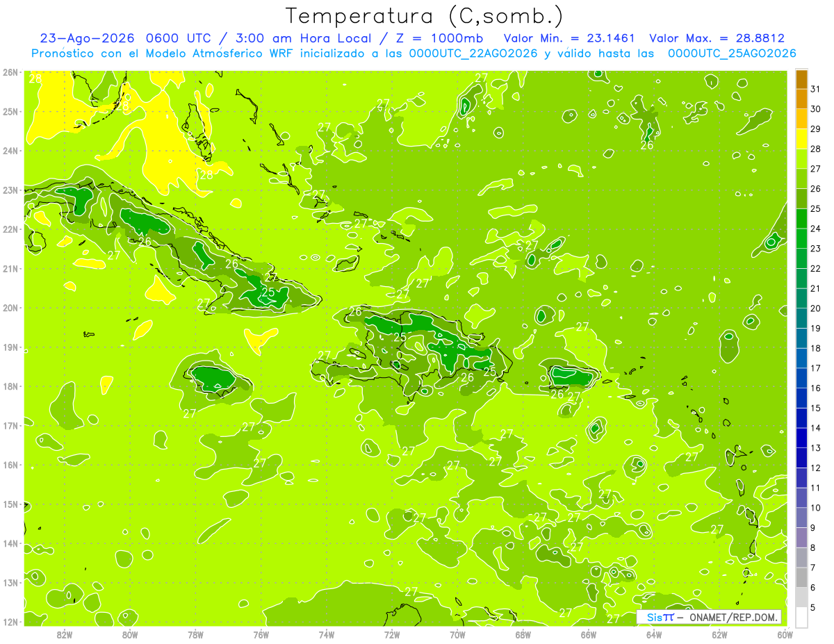Click gray legend swatch between 7 and 8
The width and height of the screenshot is (834, 644).
[801, 558]
